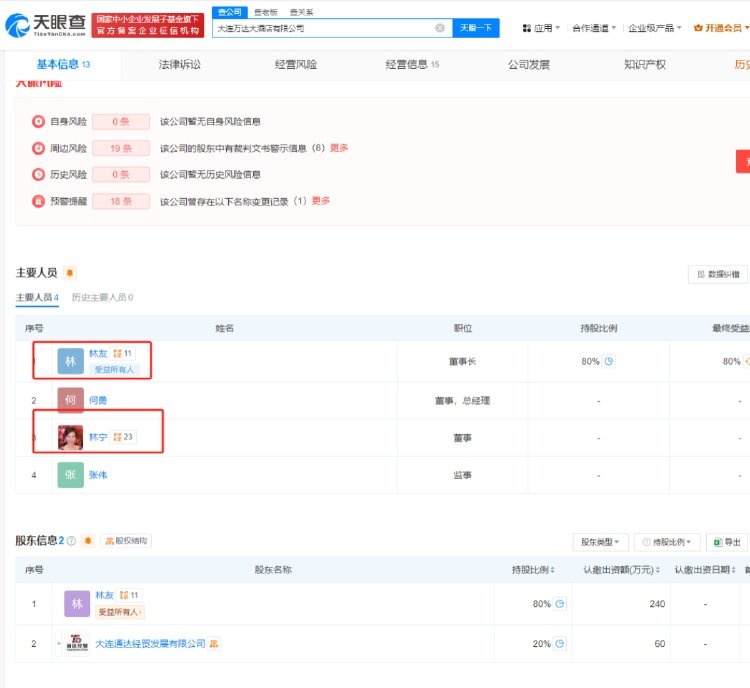This screenshot has width=750, height=688.
Task: Switch to the 公司发展 tab
Action: click(x=529, y=65)
